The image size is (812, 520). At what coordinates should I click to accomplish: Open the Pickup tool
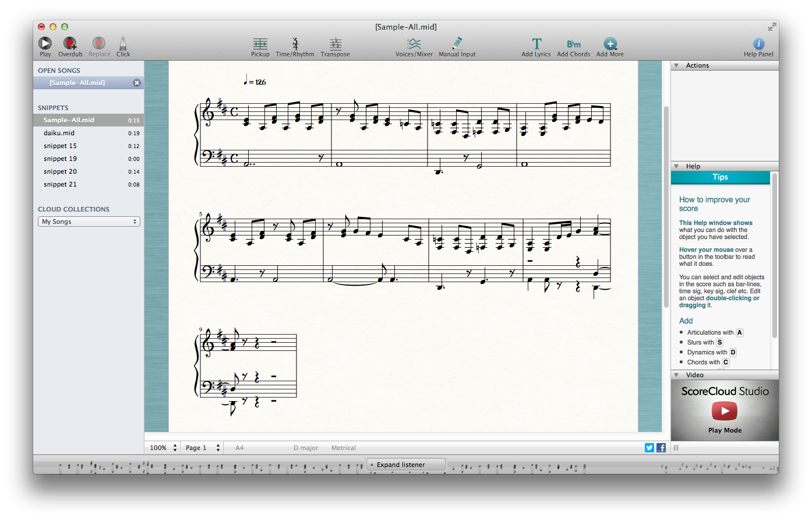point(260,44)
